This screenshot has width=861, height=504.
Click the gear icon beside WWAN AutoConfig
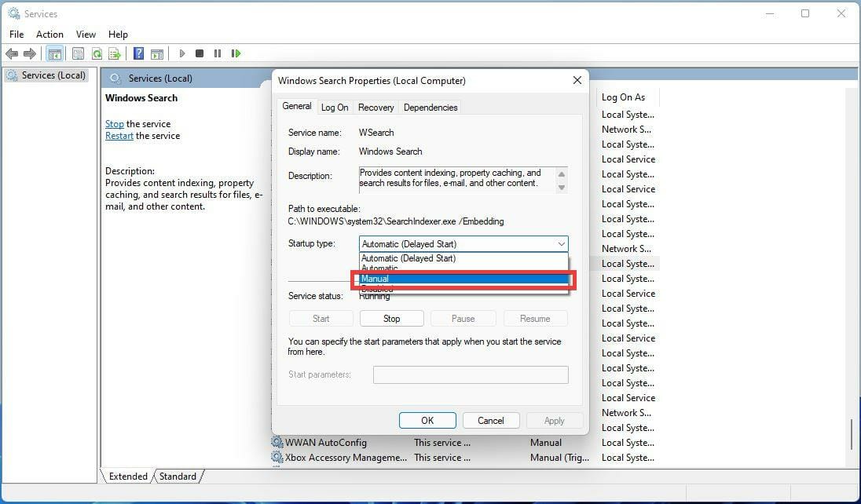pyautogui.click(x=277, y=442)
